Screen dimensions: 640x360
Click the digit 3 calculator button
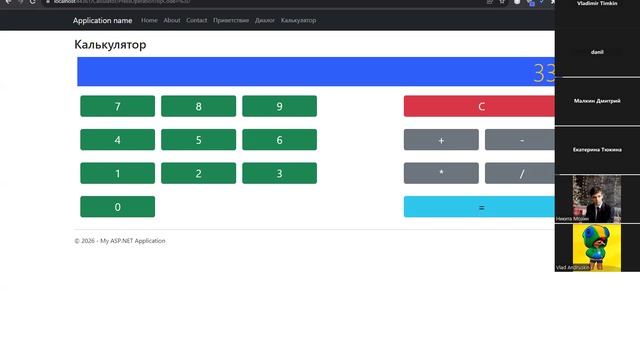[279, 173]
